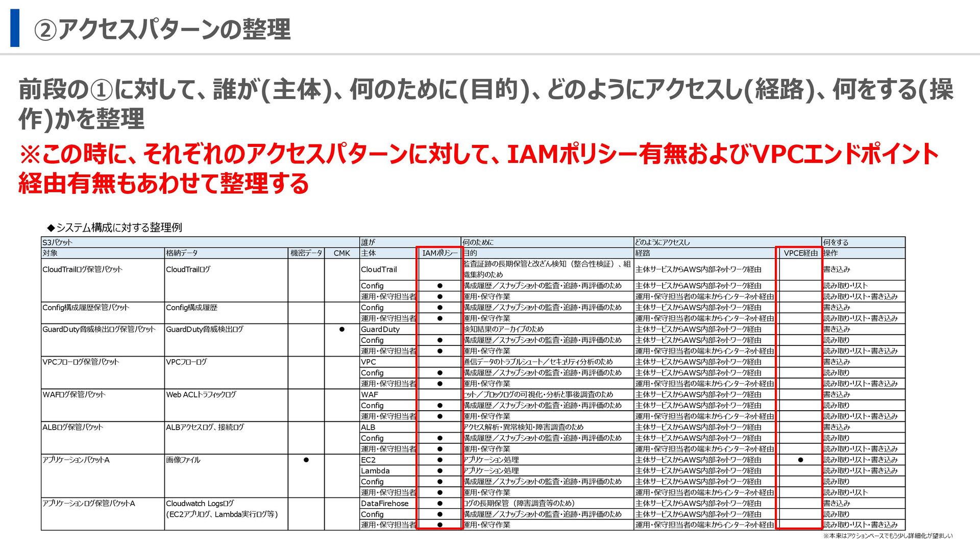
Task: Select the CMK column header
Action: [x=342, y=253]
